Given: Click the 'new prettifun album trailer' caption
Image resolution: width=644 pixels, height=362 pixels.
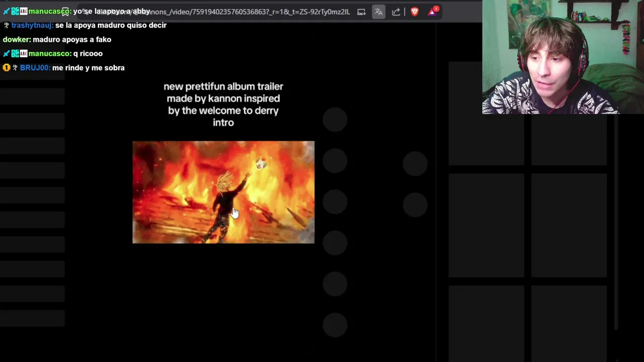Looking at the screenshot, I should (223, 105).
